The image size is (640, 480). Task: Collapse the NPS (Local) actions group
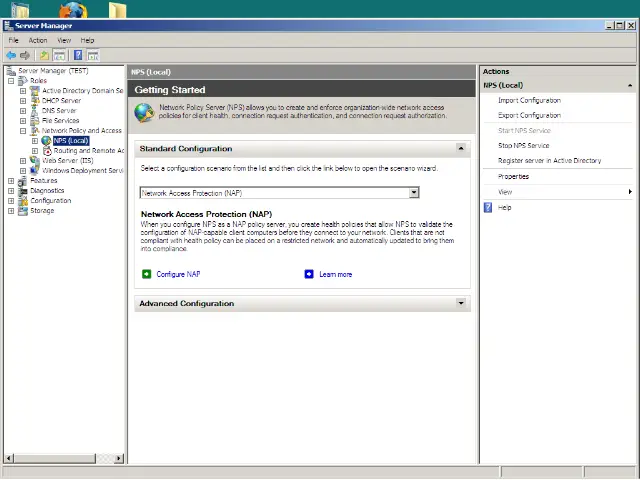[630, 85]
